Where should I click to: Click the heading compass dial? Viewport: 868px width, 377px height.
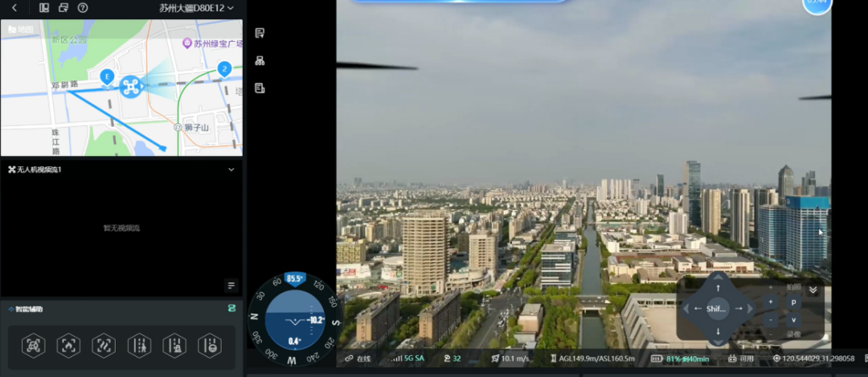pyautogui.click(x=295, y=319)
